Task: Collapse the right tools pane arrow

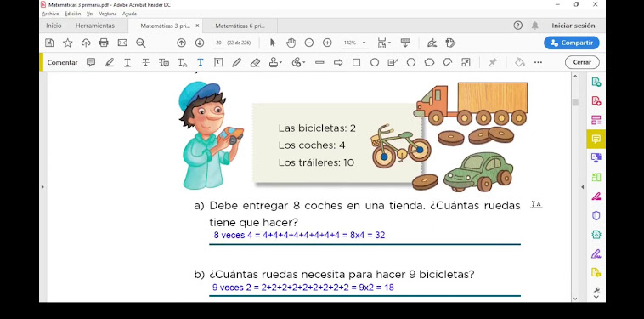Action: click(x=582, y=187)
